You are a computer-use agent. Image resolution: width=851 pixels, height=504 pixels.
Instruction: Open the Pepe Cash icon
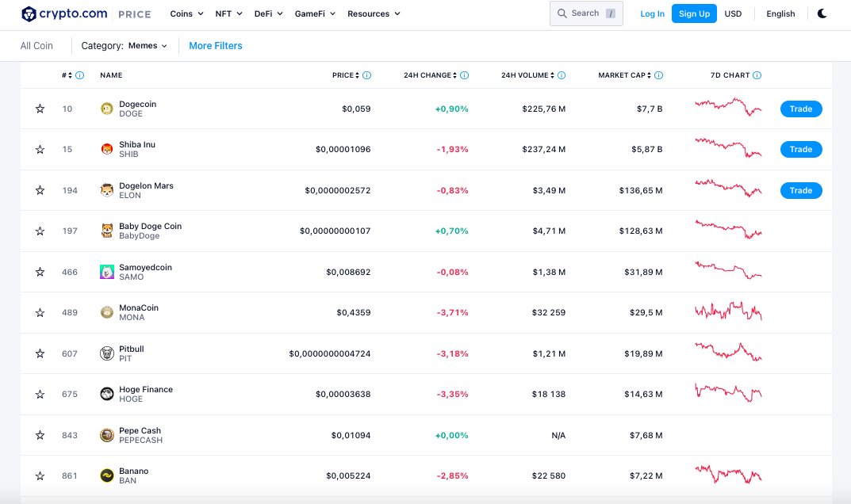tap(107, 435)
